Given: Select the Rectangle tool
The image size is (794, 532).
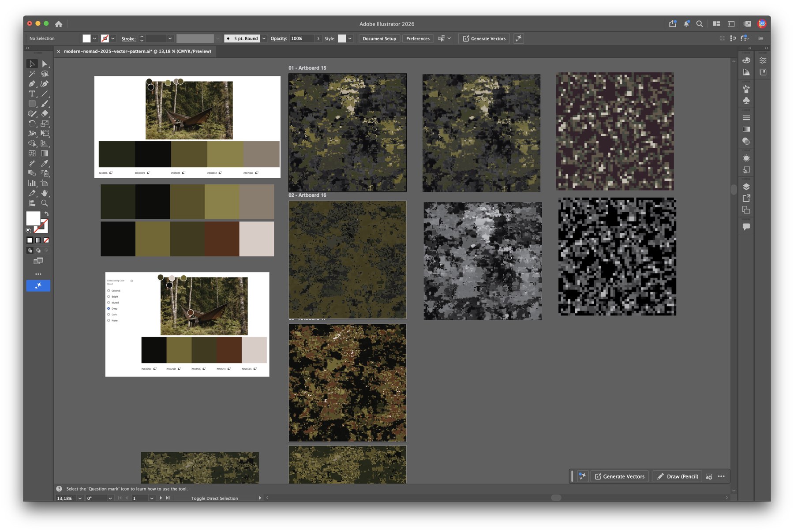Looking at the screenshot, I should tap(32, 104).
